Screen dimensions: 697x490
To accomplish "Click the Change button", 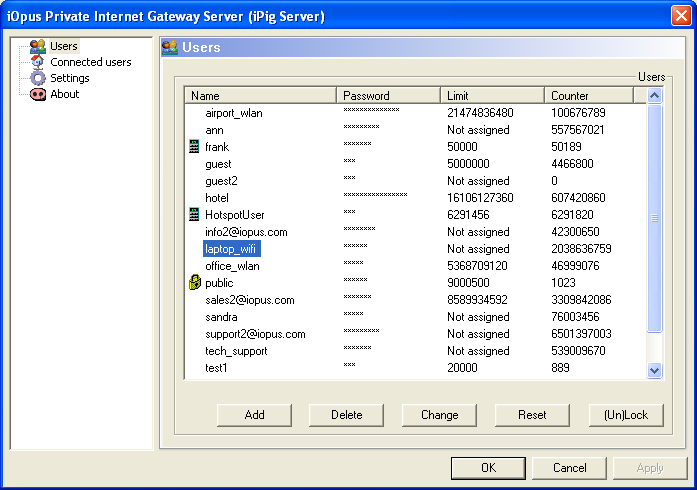I will tap(439, 415).
